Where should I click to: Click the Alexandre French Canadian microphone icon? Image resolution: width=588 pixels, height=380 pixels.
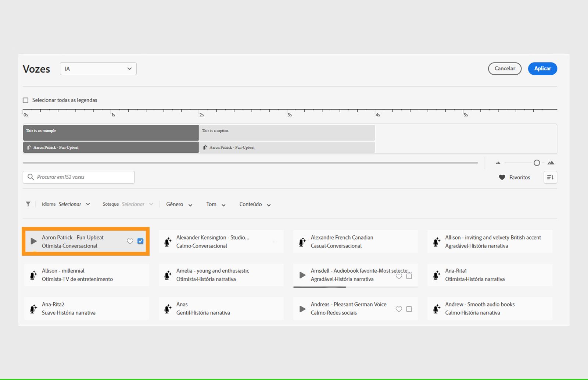coord(302,242)
